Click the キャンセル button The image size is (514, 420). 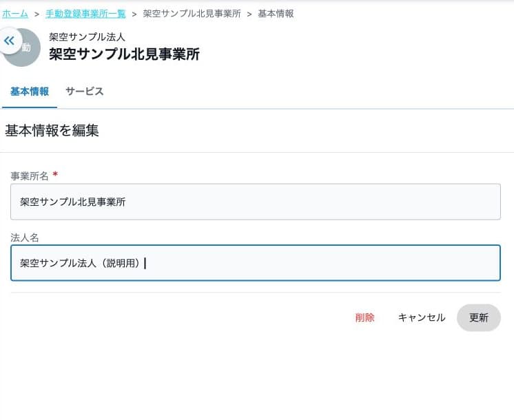[422, 317]
